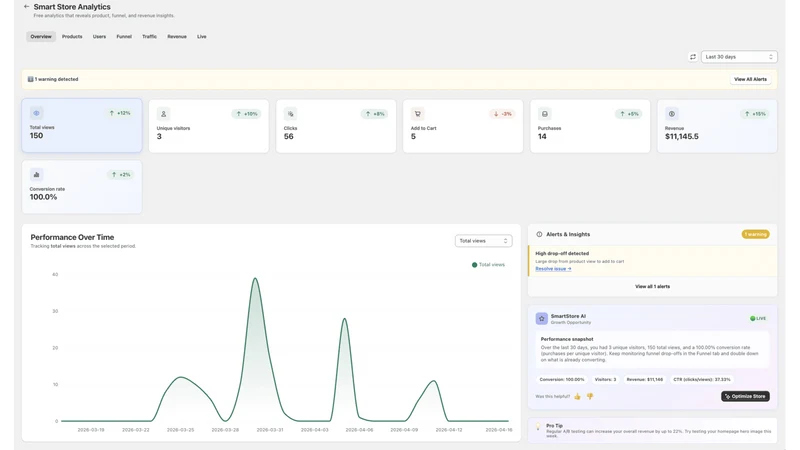This screenshot has height=450, width=800.
Task: Switch to the Overview tab
Action: click(41, 37)
